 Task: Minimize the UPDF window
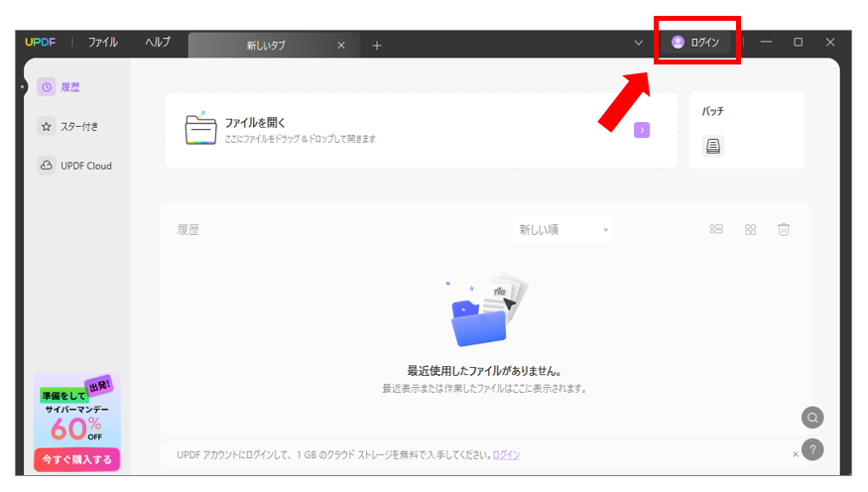coord(766,42)
